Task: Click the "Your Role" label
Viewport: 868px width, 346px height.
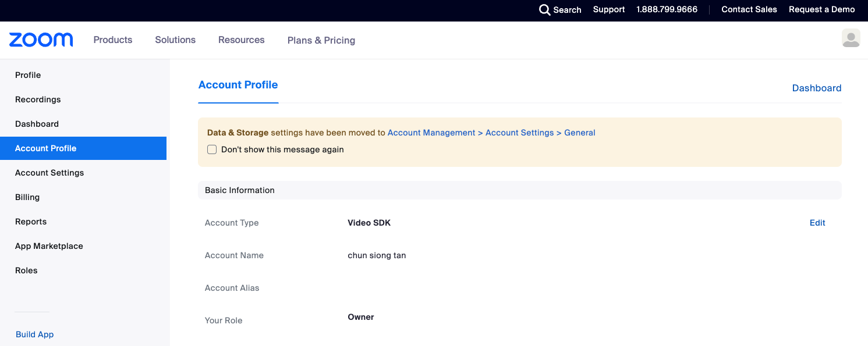Action: pyautogui.click(x=224, y=320)
